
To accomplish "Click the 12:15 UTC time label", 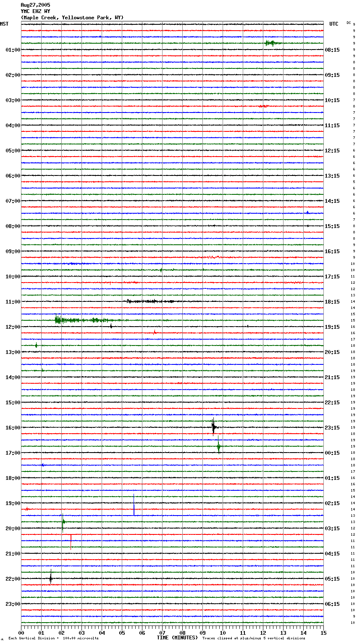I will (x=332, y=151).
